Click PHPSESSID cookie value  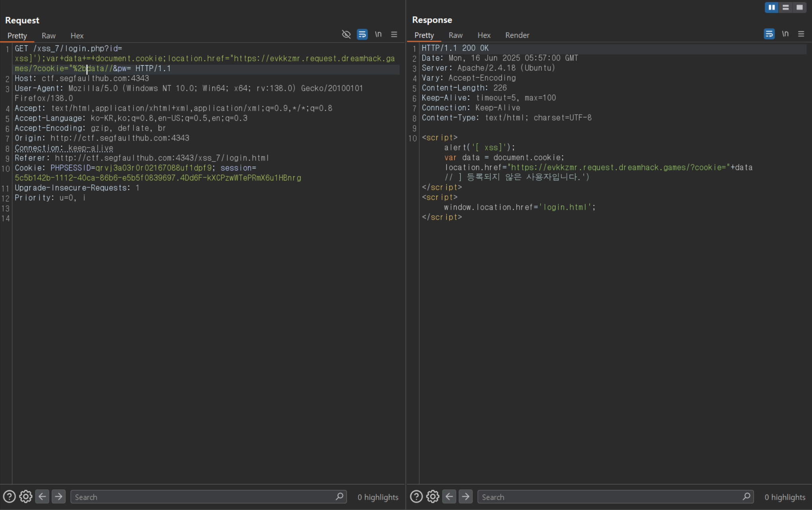tap(153, 168)
